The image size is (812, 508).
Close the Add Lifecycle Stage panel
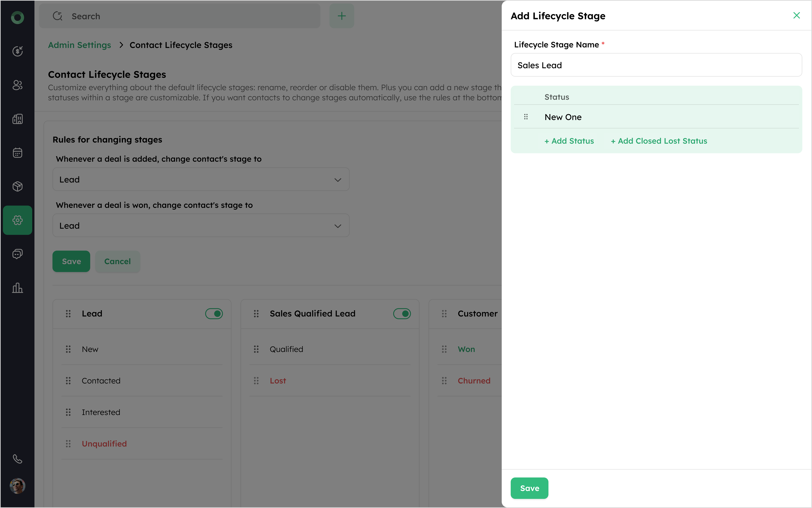796,16
